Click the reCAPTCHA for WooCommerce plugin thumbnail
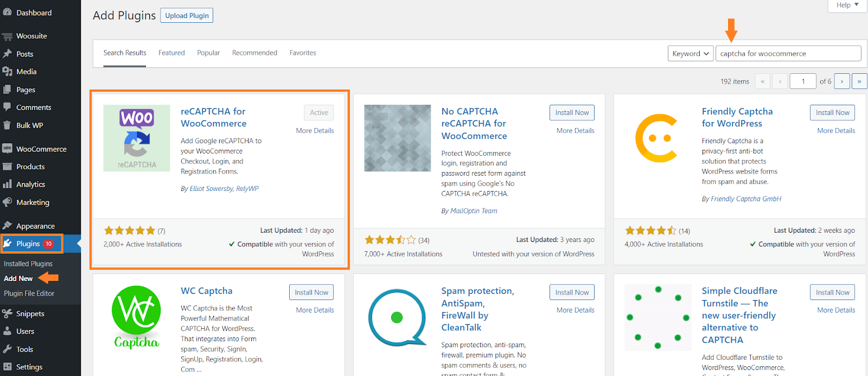 [x=137, y=138]
